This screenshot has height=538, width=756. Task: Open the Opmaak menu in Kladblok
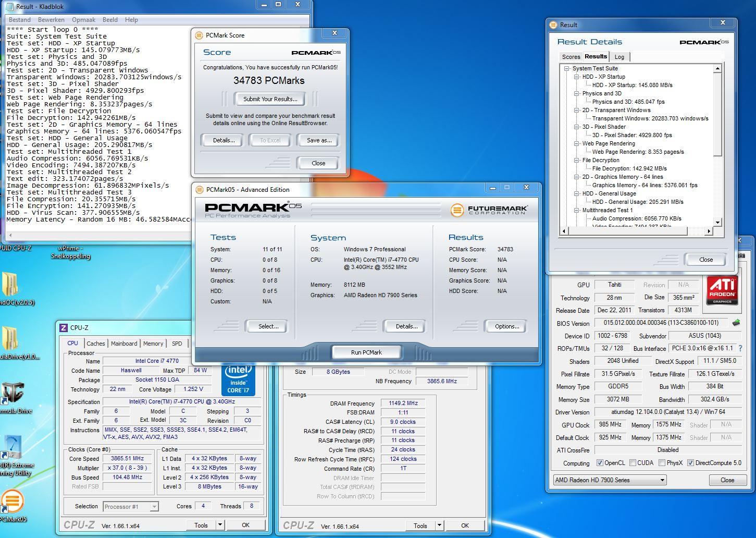[x=83, y=20]
